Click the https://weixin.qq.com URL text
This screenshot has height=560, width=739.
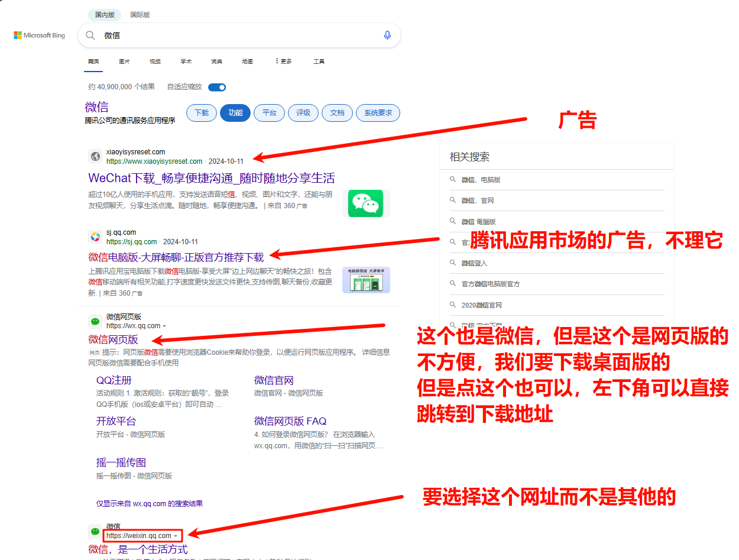click(139, 536)
